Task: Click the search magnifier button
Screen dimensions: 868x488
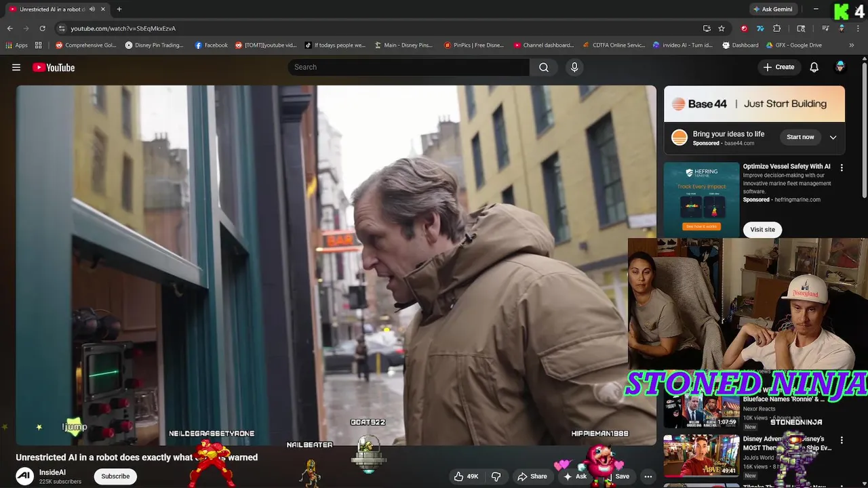Action: (544, 67)
